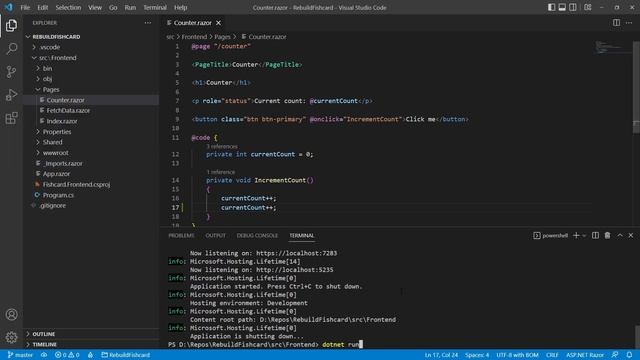The width and height of the screenshot is (640, 360).
Task: Open the View menu
Action: [95, 7]
